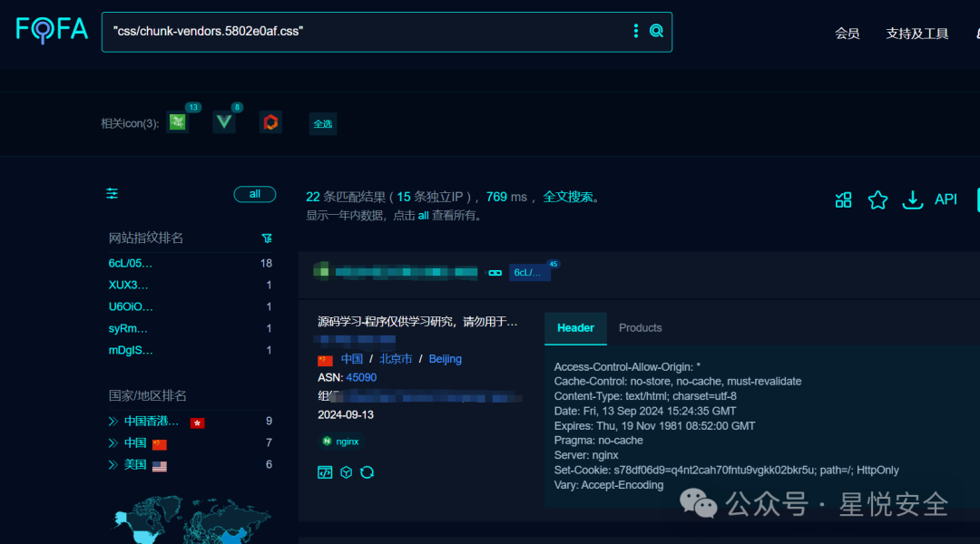Click the 中国香港 country filter
The height and width of the screenshot is (544, 980).
152,422
